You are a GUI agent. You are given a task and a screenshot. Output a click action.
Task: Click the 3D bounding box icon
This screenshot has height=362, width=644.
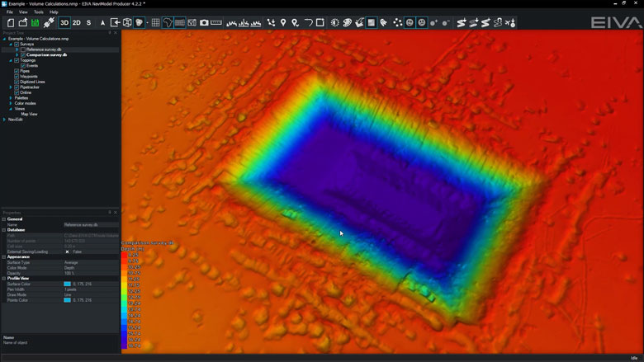[x=128, y=23]
